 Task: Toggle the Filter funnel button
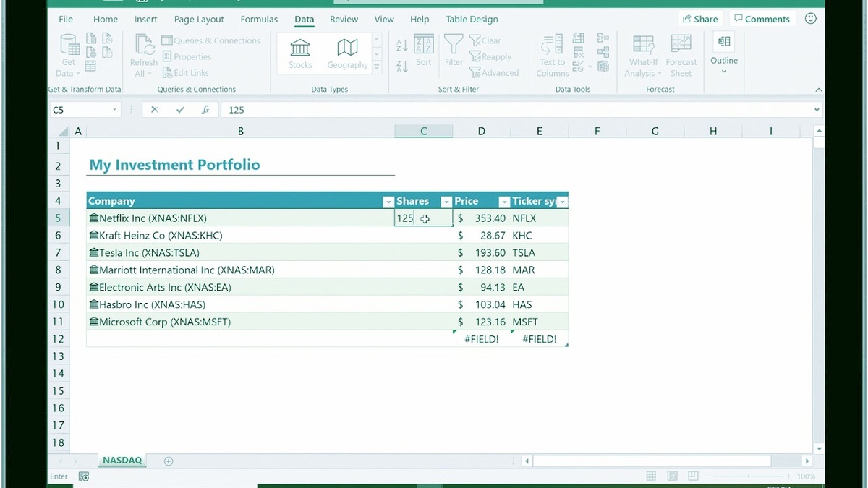[x=454, y=51]
